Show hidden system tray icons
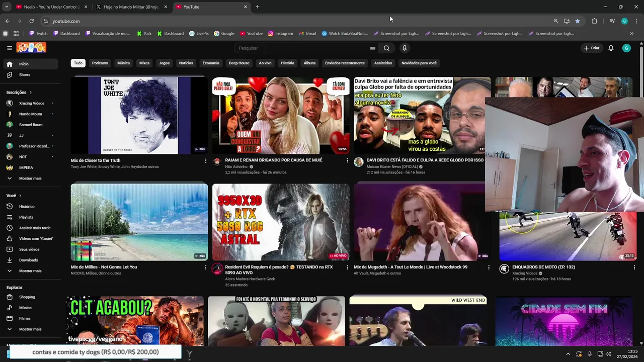The image size is (644, 362). (568, 354)
